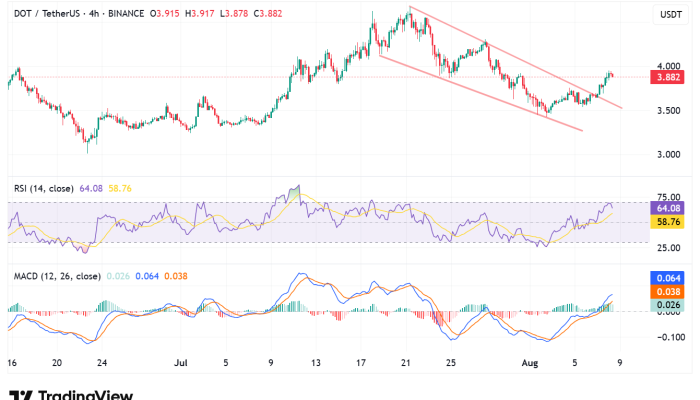
Task: Click the MACD (12, 26, close) indicator legend
Action: 55,276
